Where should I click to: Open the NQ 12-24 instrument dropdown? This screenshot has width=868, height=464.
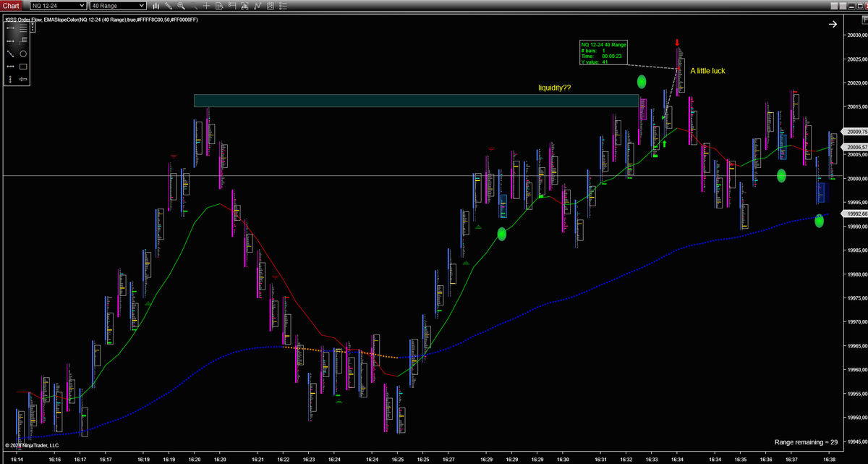pyautogui.click(x=56, y=6)
